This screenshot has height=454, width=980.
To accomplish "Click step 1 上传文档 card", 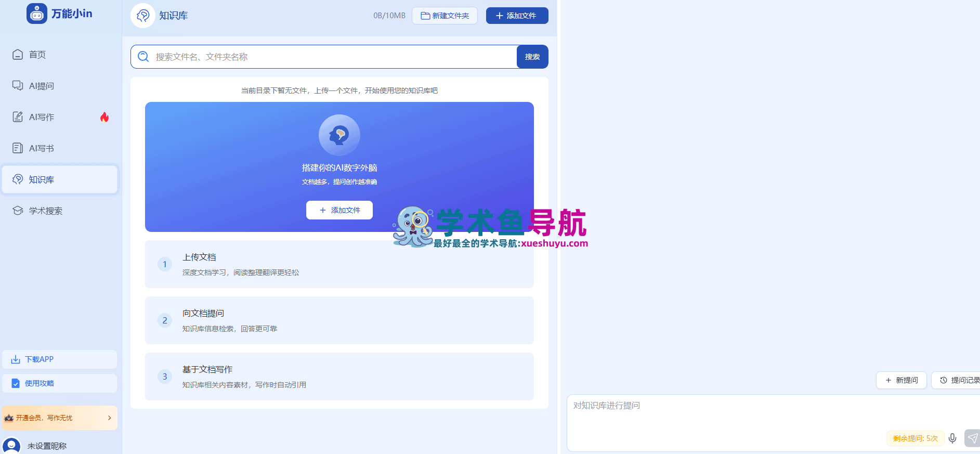I will pos(339,264).
